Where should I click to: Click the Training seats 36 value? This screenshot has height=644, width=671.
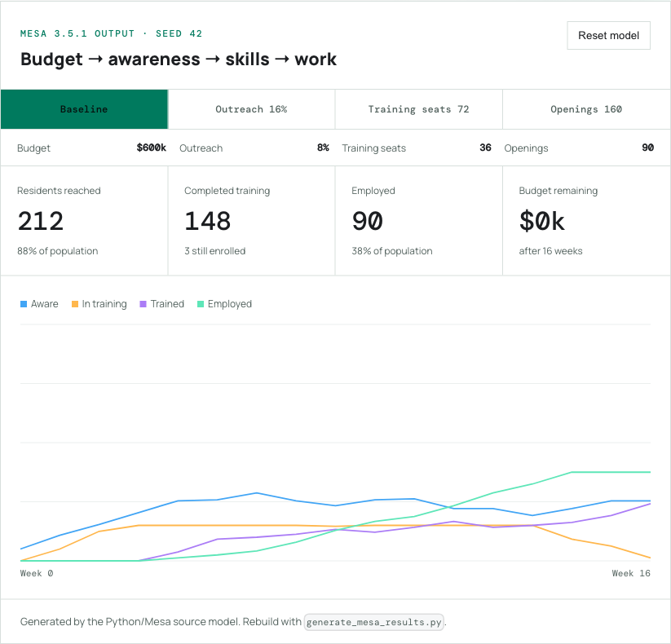pos(485,148)
